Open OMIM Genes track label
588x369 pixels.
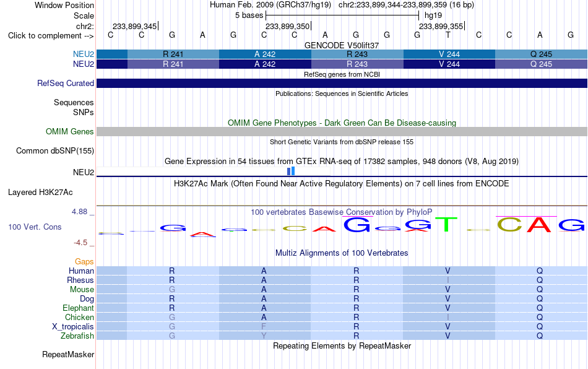coord(69,132)
